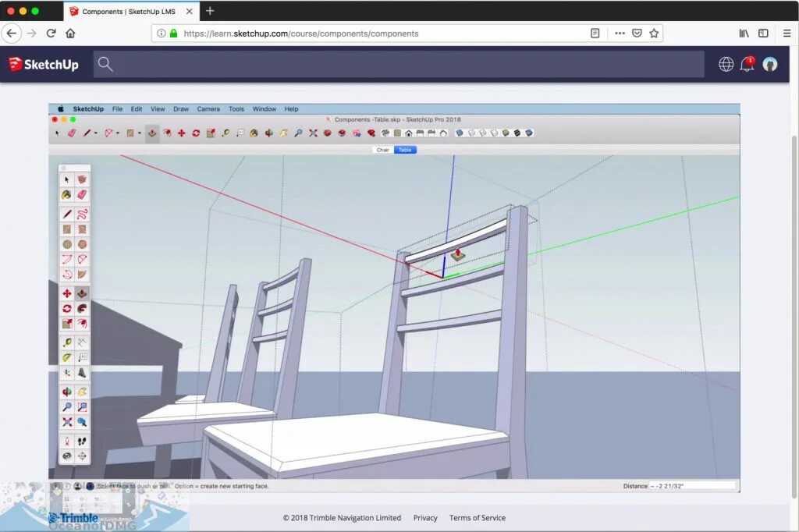Expand the Rectangle shape dropdown arrow
The width and height of the screenshot is (799, 532).
click(140, 133)
